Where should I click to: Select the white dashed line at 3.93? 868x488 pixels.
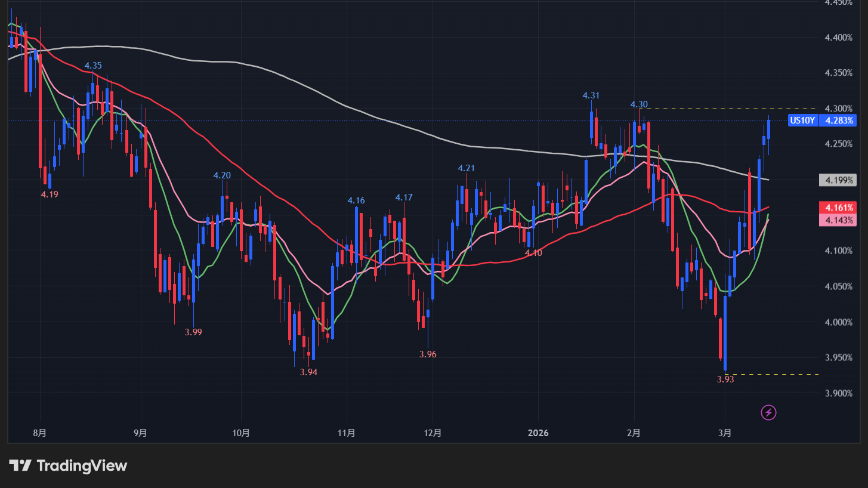776,374
